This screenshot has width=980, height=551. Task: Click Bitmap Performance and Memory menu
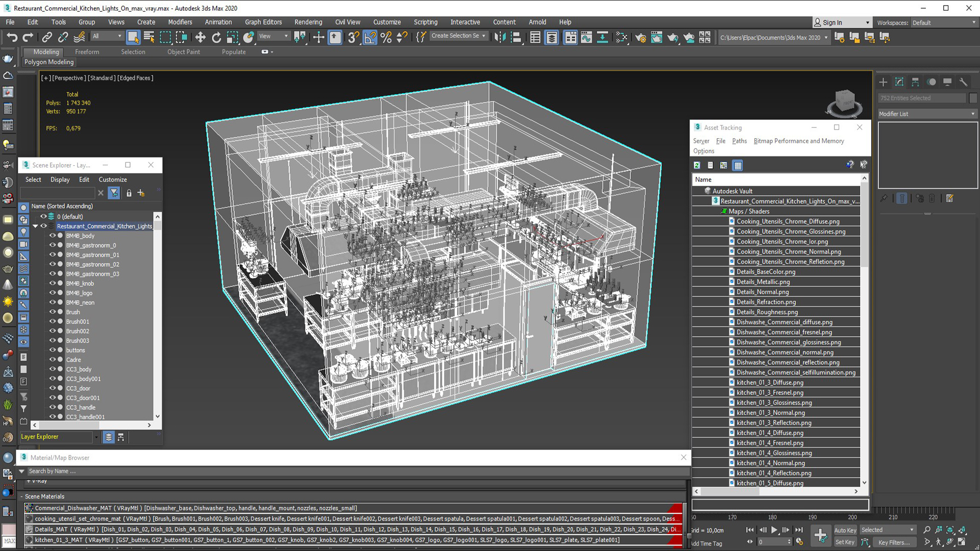point(799,141)
